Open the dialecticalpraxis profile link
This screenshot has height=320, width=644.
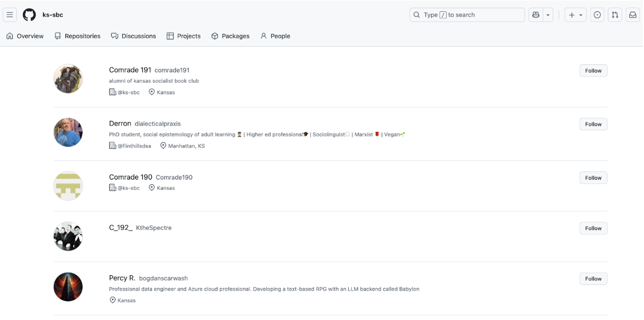click(x=158, y=124)
